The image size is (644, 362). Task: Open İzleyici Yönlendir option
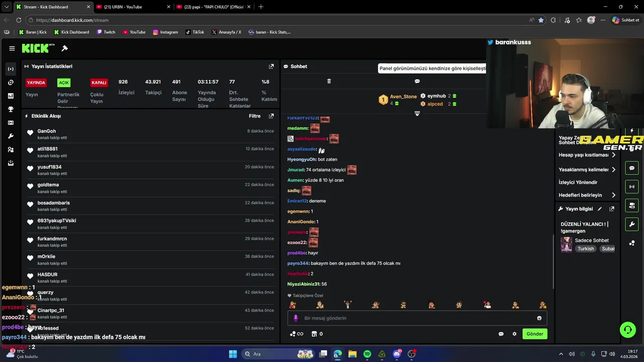pyautogui.click(x=578, y=183)
